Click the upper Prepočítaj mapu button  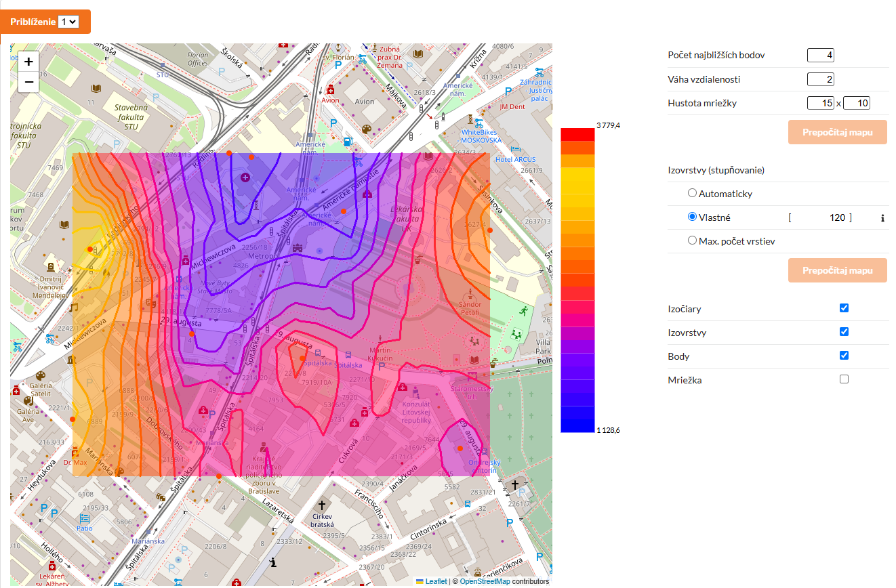click(837, 132)
